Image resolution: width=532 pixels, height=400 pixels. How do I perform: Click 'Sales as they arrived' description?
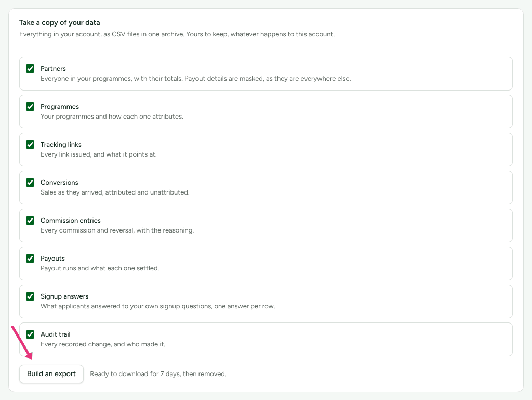pyautogui.click(x=115, y=192)
